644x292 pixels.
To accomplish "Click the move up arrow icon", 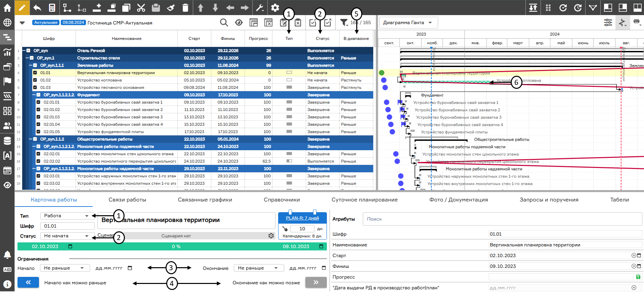I will (x=200, y=7).
